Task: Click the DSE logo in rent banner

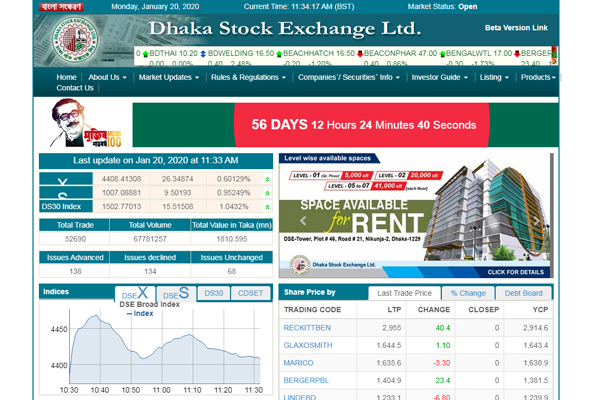Action: [300, 265]
